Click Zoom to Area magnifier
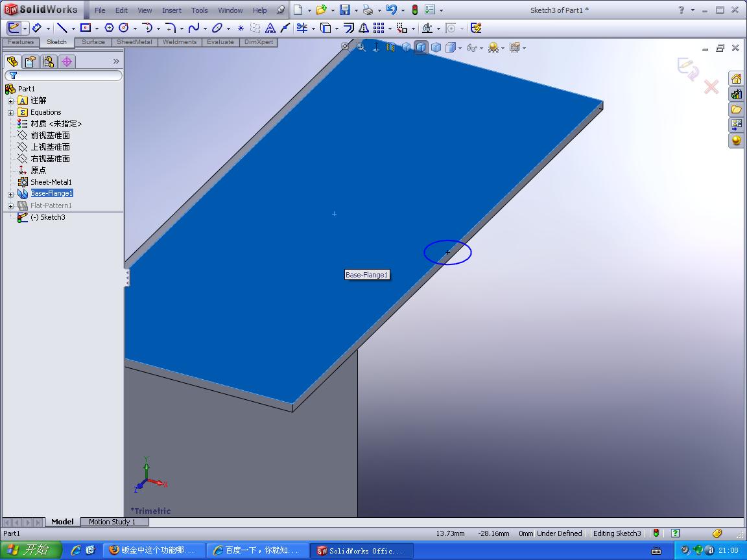Viewport: 747px width, 560px height. click(361, 47)
